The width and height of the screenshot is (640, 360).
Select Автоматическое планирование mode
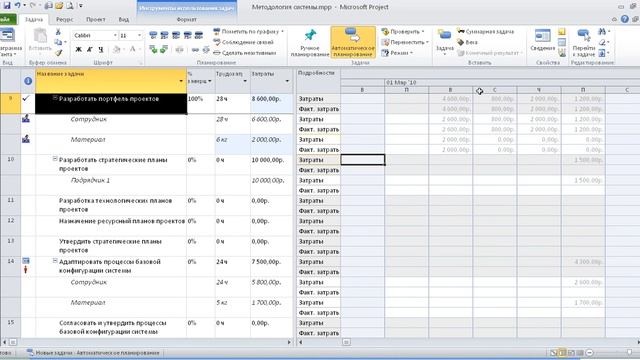353,42
